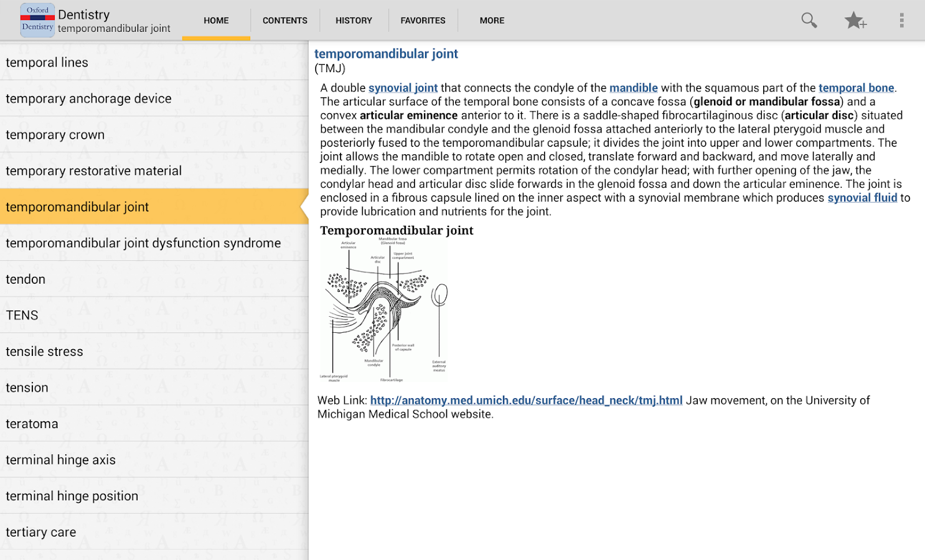Select 'temporary crown' entry
925x560 pixels.
pos(154,134)
